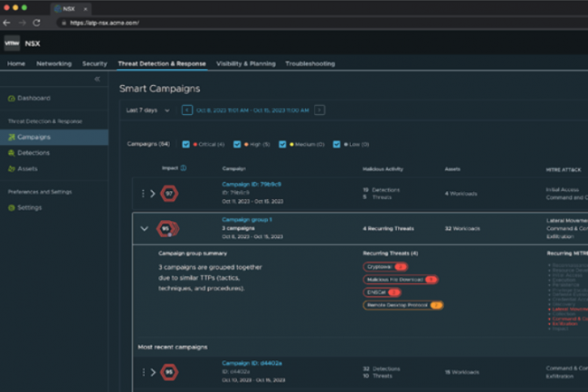The width and height of the screenshot is (588, 392).
Task: Go to previous time range arrow
Action: [187, 110]
